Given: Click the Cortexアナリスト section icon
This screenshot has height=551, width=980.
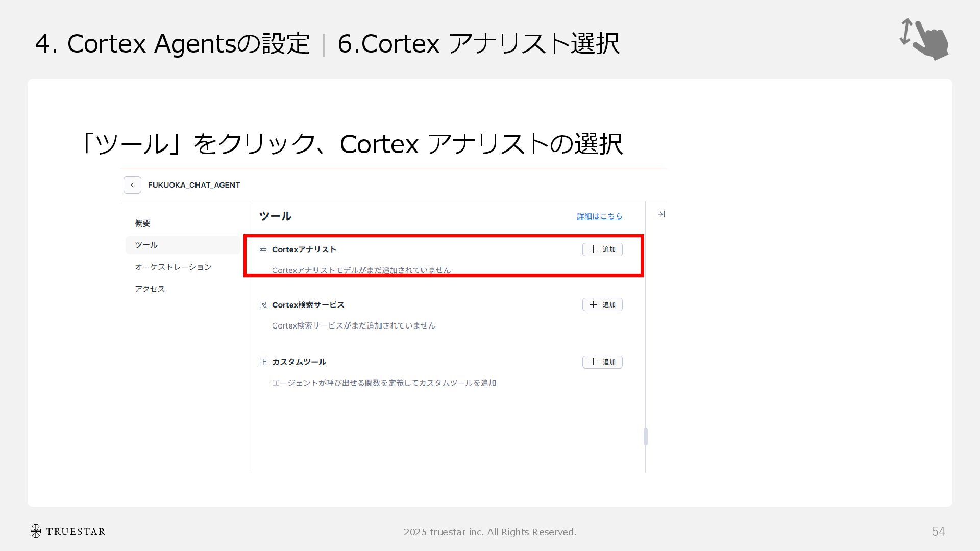Looking at the screenshot, I should [x=263, y=249].
